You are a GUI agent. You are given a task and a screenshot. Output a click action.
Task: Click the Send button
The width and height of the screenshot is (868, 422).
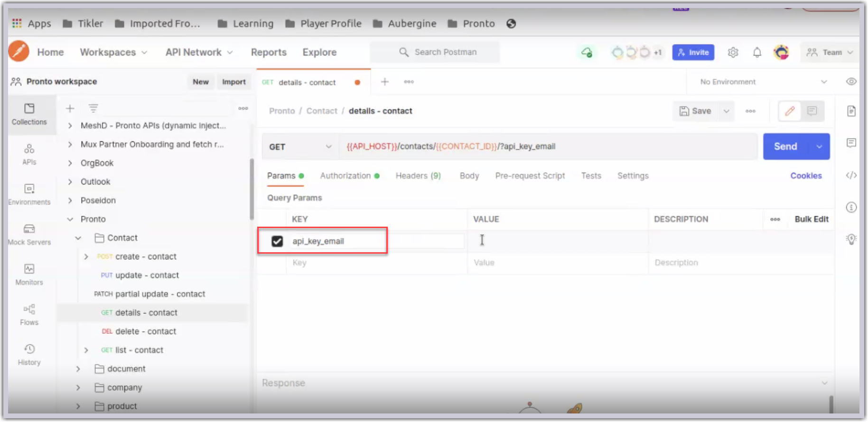point(786,147)
